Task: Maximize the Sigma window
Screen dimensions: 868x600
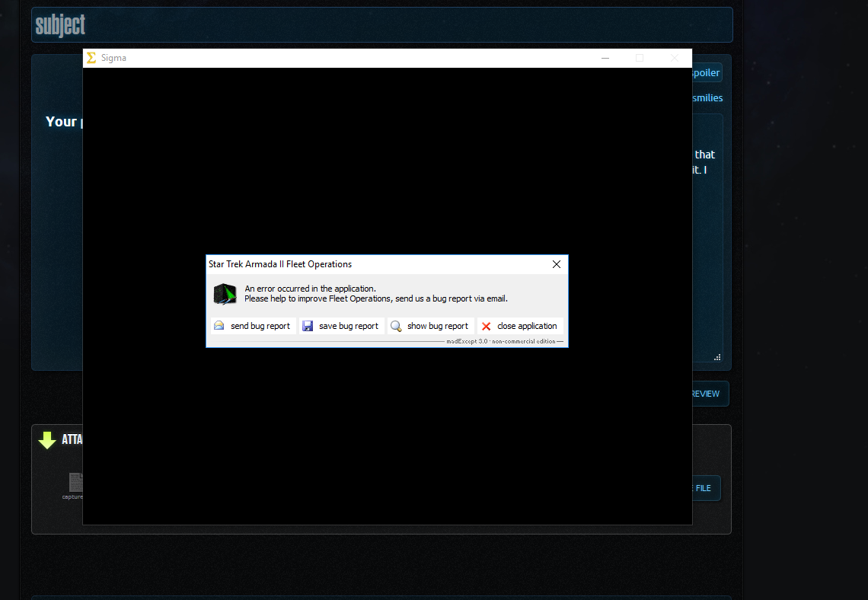Action: tap(640, 58)
